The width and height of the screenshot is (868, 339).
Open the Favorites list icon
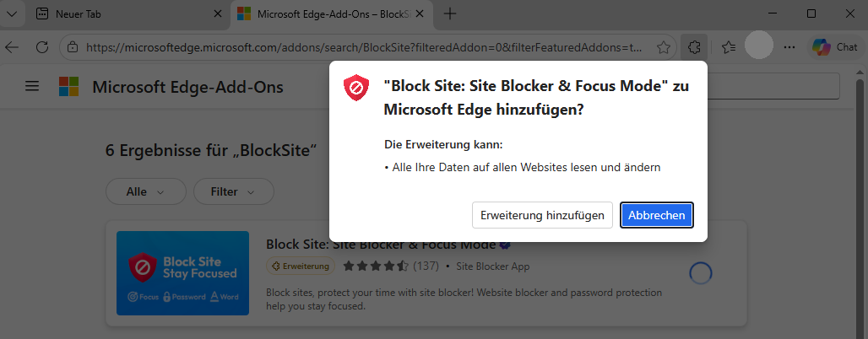[x=730, y=47]
